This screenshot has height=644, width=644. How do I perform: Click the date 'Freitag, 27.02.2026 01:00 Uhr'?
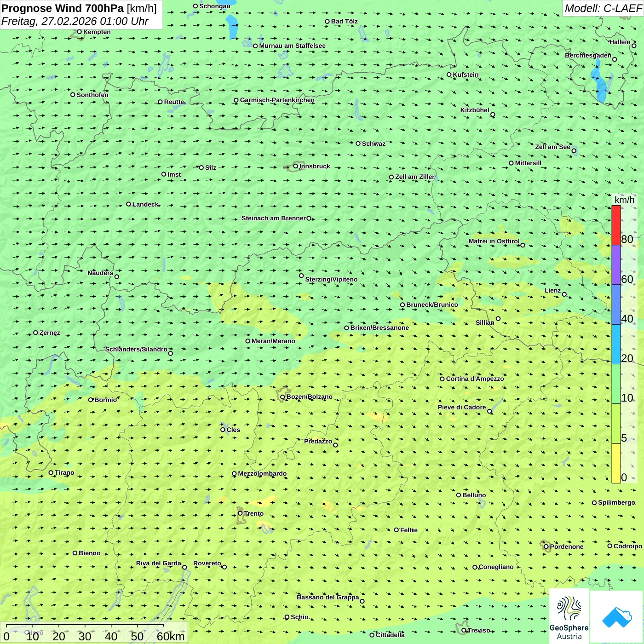[75, 21]
